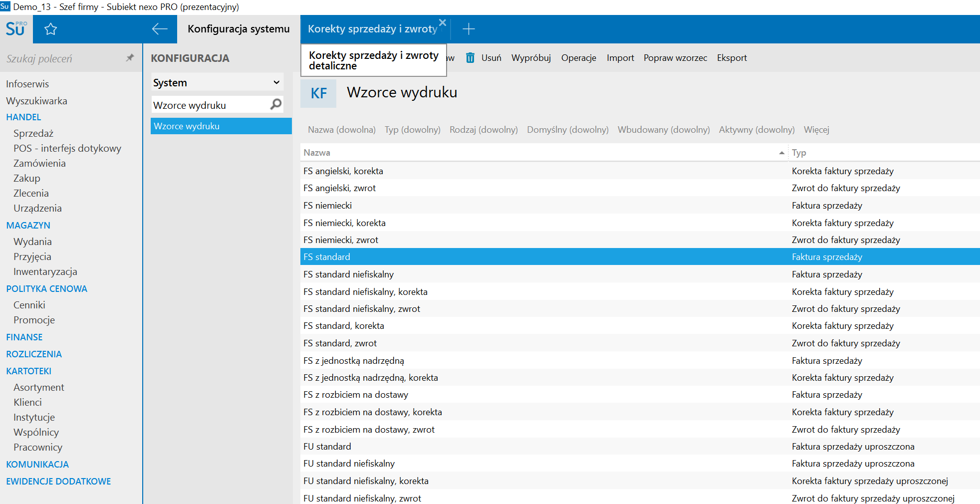Viewport: 980px width, 504px height.
Task: Collapse the HANDEL section
Action: (x=23, y=117)
